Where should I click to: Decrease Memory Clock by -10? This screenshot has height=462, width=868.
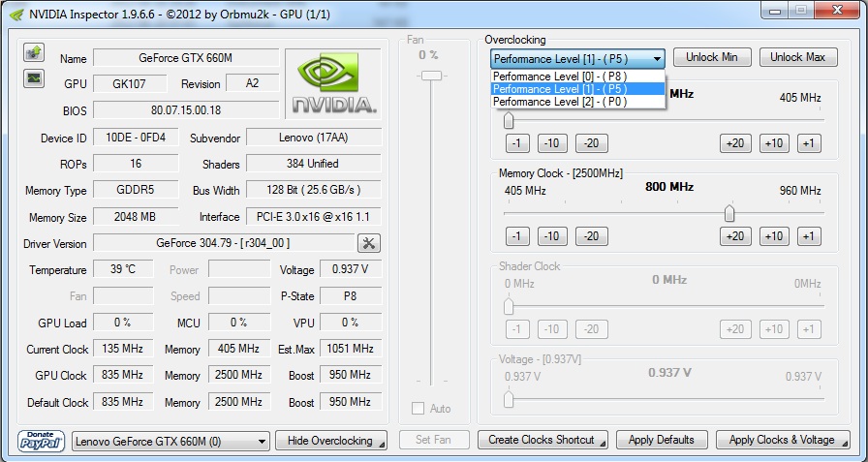[x=551, y=236]
